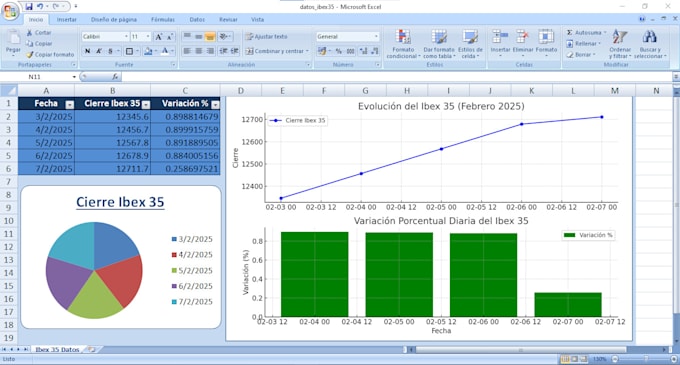Screen dimensions: 680x365
Task: Switch to the Revisar tab
Action: tap(228, 20)
